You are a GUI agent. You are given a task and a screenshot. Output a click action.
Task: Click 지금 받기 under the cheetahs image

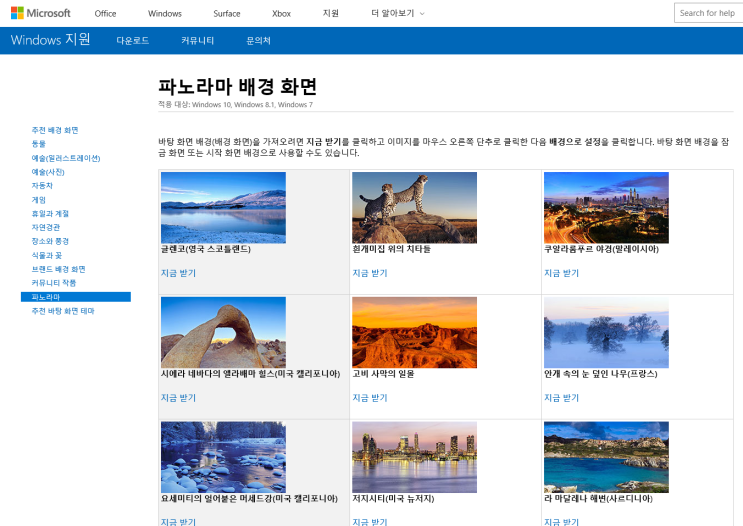[370, 273]
